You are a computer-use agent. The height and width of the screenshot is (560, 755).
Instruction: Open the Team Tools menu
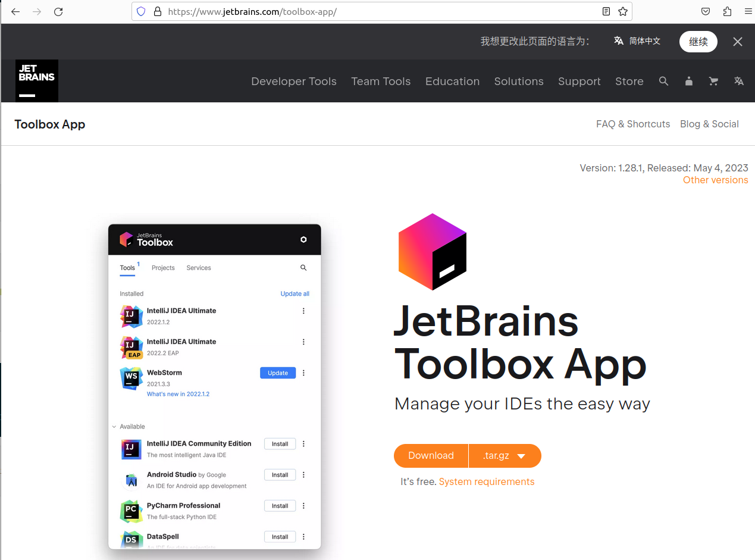tap(381, 82)
